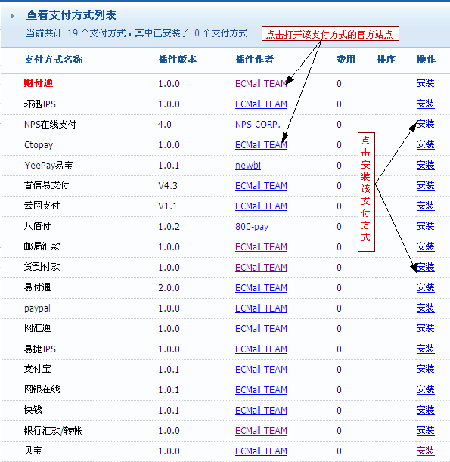
Task: Install the 首信易支付 payment method
Action: [x=425, y=185]
